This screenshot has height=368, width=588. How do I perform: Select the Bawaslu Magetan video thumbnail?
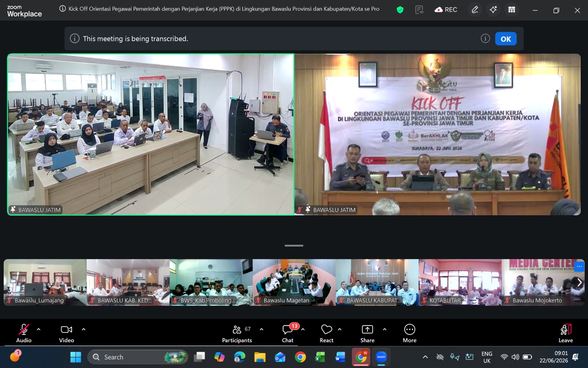pyautogui.click(x=294, y=282)
